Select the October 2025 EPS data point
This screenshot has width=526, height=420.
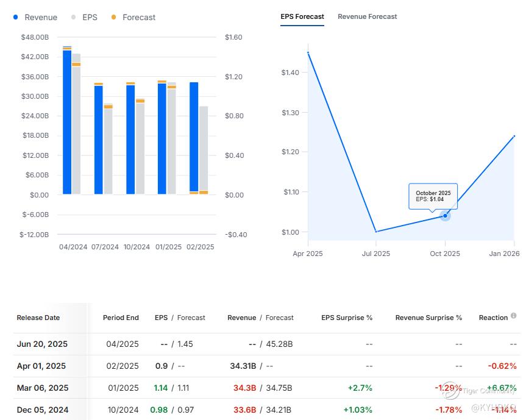click(445, 216)
